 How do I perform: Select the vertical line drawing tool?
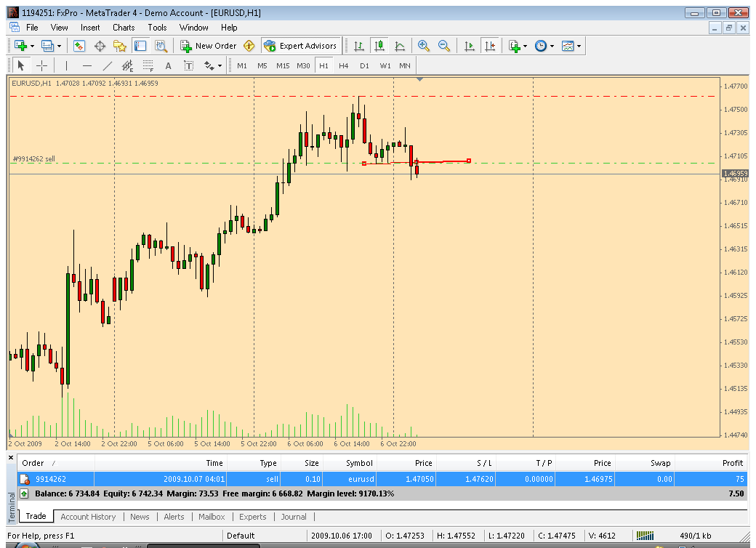66,65
